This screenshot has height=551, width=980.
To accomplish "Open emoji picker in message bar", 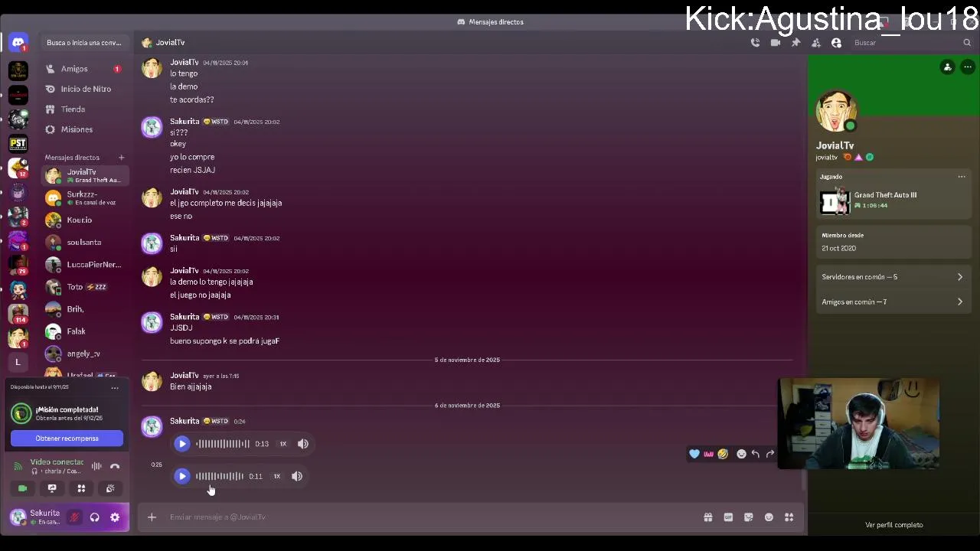I will coord(769,517).
